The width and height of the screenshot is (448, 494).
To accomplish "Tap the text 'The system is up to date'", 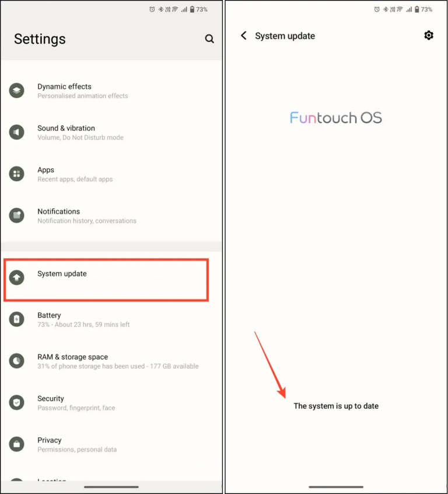I will tap(335, 406).
